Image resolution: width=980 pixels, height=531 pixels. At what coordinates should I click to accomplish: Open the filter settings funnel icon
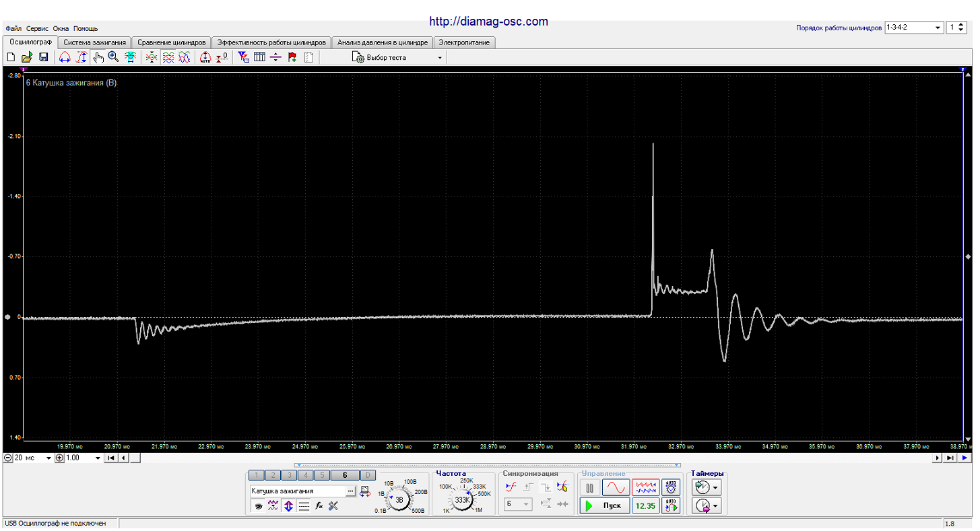tap(244, 58)
